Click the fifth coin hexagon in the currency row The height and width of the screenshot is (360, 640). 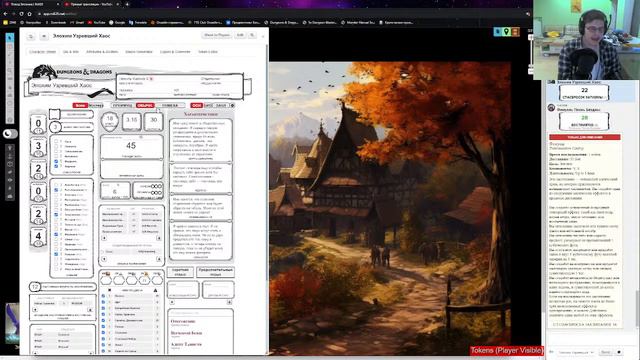[157, 280]
